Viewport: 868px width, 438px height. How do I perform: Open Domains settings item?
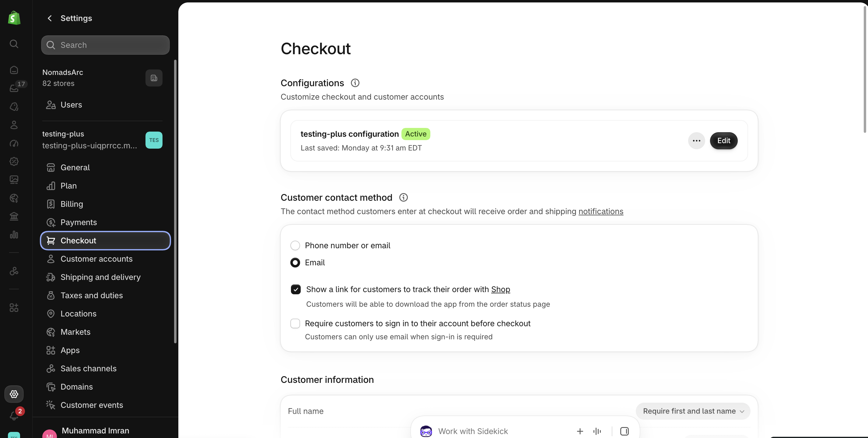point(105,387)
